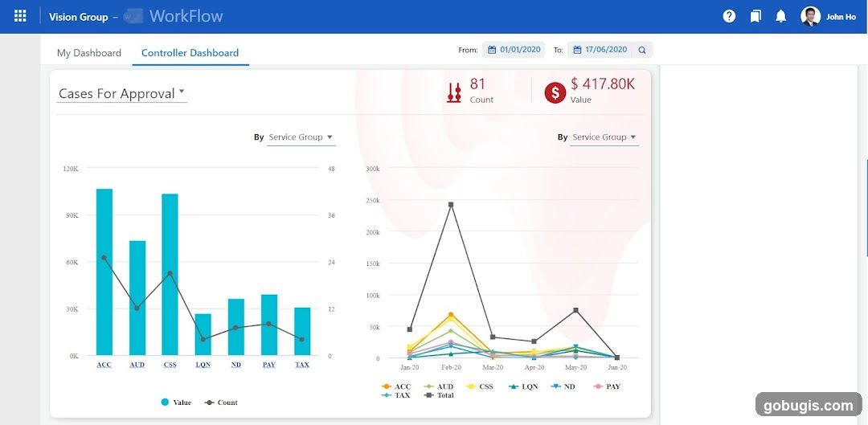The height and width of the screenshot is (425, 868).
Task: Open the bookmarks icon in header
Action: click(755, 17)
